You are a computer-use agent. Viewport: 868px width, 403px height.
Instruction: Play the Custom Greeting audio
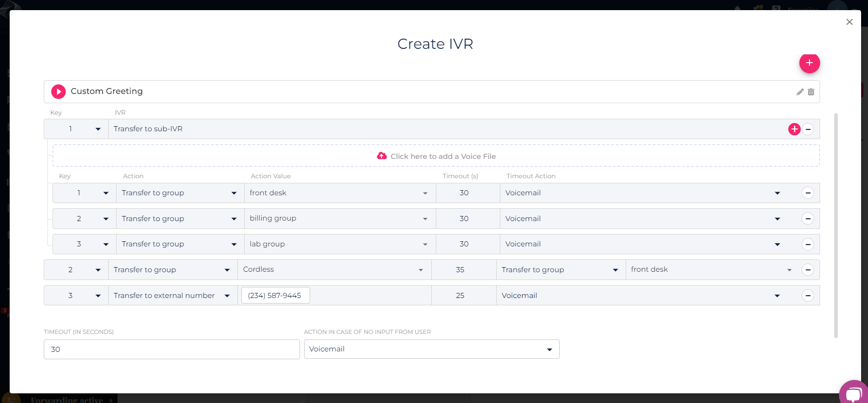pos(59,92)
